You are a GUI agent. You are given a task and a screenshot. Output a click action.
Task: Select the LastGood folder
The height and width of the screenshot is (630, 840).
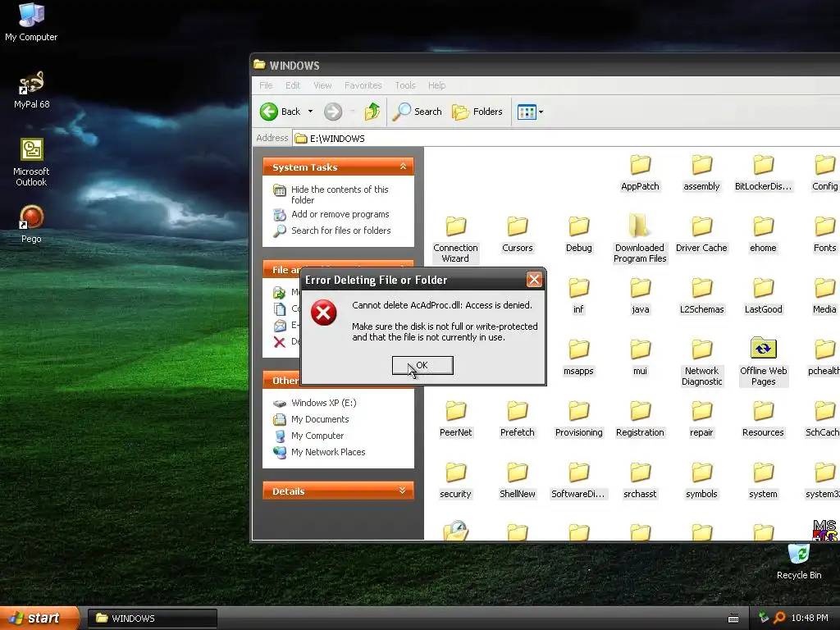click(763, 295)
